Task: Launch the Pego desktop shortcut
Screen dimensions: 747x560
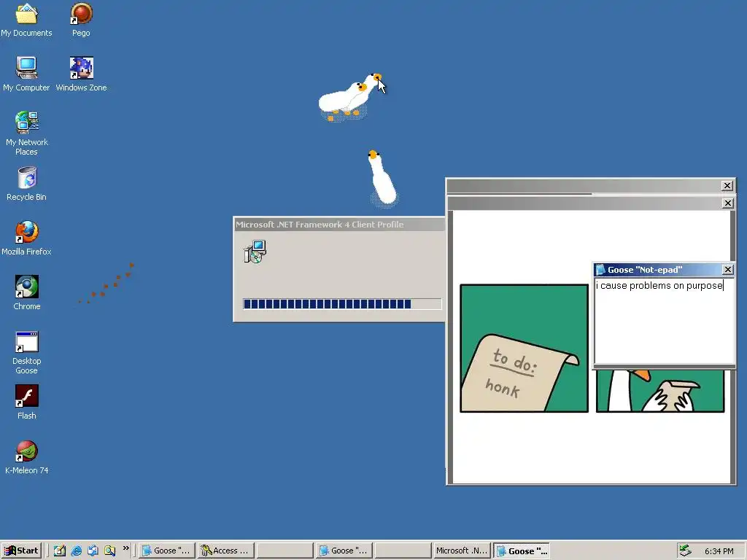Action: click(81, 20)
